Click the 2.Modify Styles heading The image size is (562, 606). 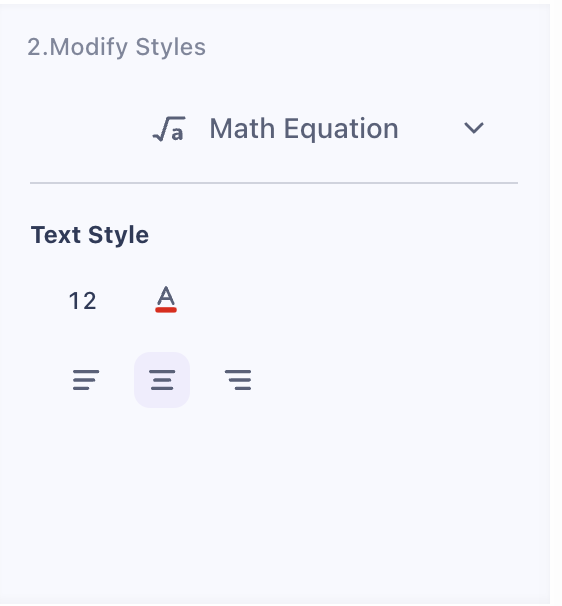click(116, 47)
